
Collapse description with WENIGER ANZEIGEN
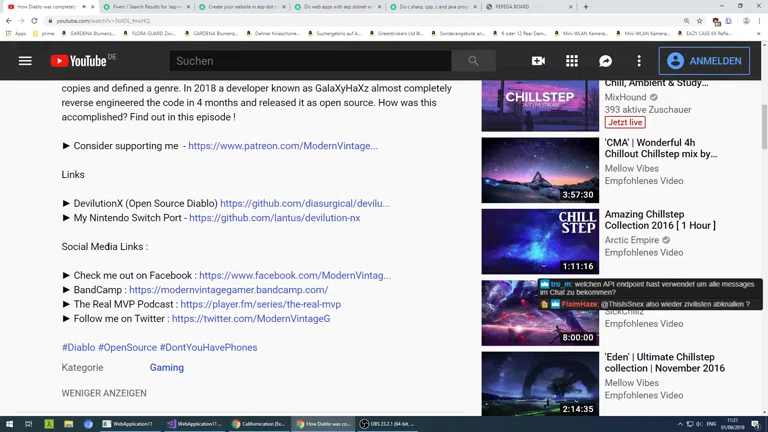(x=104, y=393)
